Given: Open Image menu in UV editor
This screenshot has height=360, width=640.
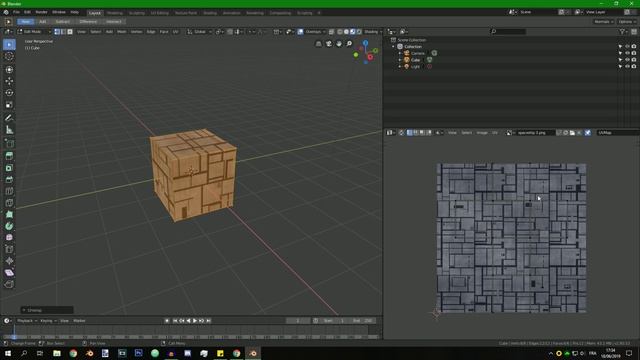Looking at the screenshot, I should tap(482, 133).
